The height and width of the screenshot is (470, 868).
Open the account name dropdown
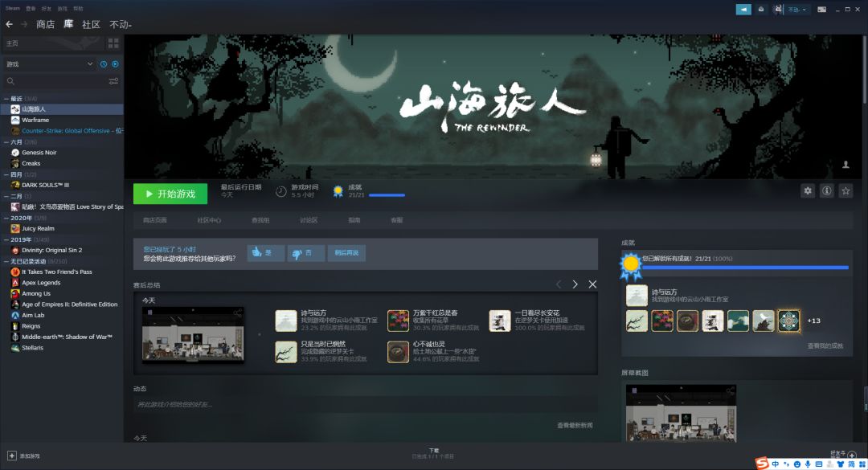(796, 10)
